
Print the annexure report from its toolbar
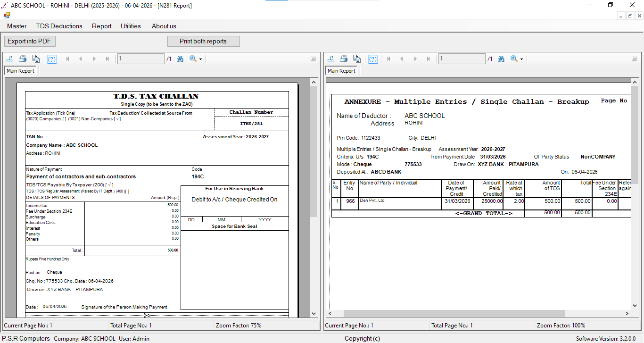344,59
